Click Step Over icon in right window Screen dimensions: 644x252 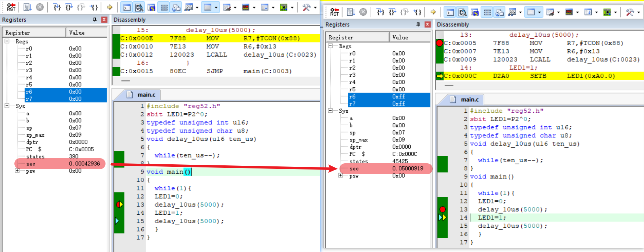(393, 12)
